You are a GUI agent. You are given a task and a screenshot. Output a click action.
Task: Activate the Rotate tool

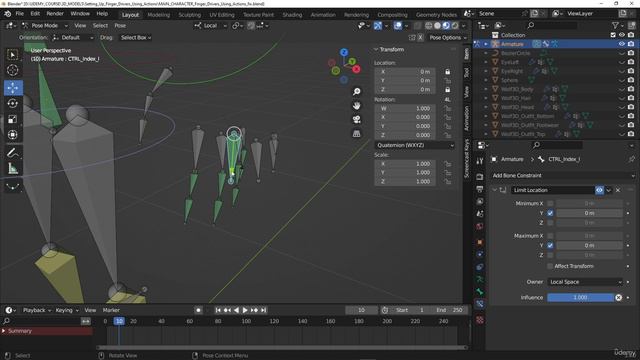coord(13,103)
